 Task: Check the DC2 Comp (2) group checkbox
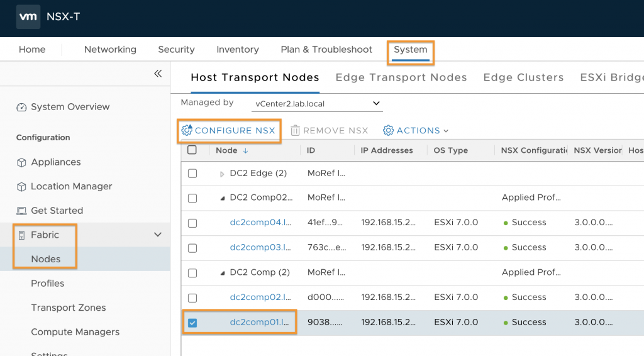192,272
